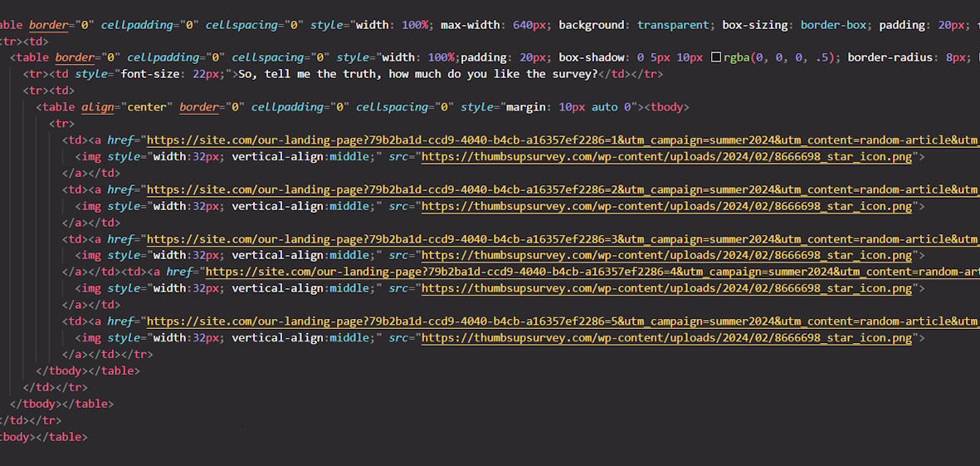Click the opening <tbody> tag after margin style
980x466 pixels.
pyautogui.click(x=666, y=107)
